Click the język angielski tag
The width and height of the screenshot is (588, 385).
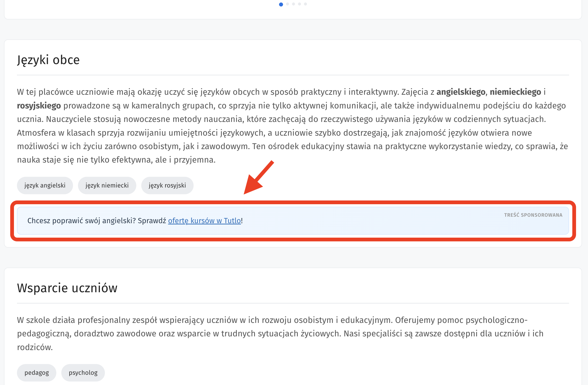[x=45, y=186]
